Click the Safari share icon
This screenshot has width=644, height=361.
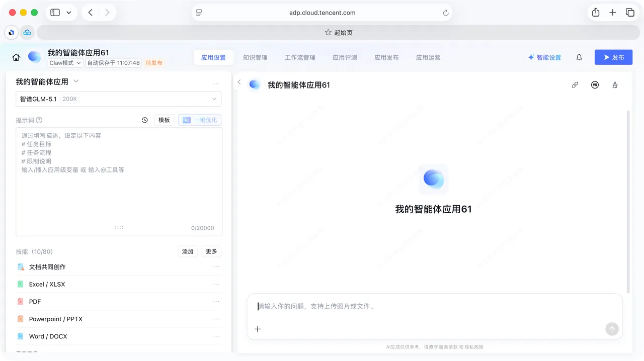point(596,13)
